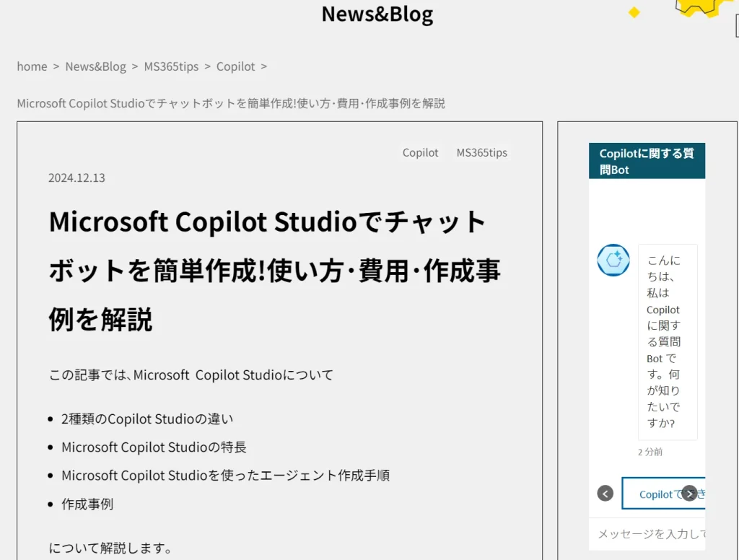
Task: Go to home via breadcrumb
Action: 32,66
